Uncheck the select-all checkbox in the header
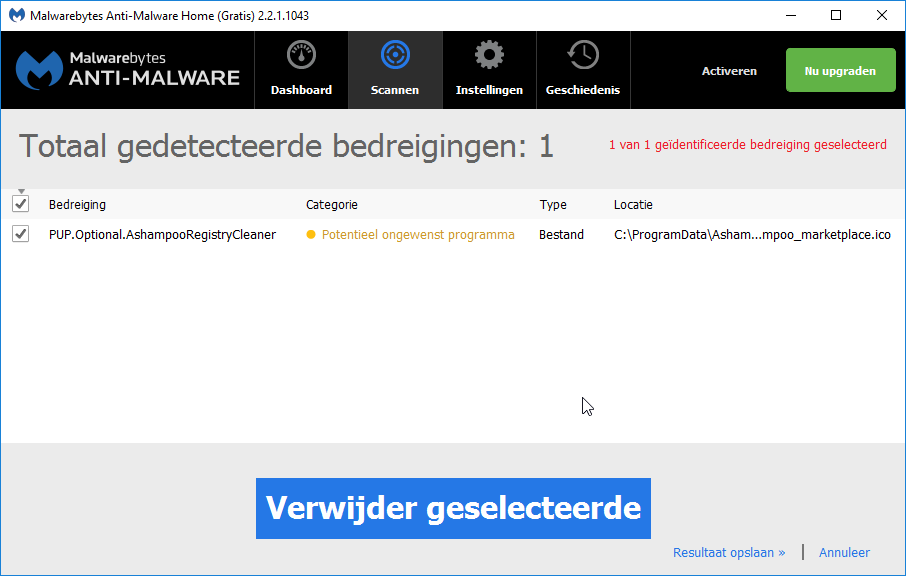906x576 pixels. (x=21, y=204)
